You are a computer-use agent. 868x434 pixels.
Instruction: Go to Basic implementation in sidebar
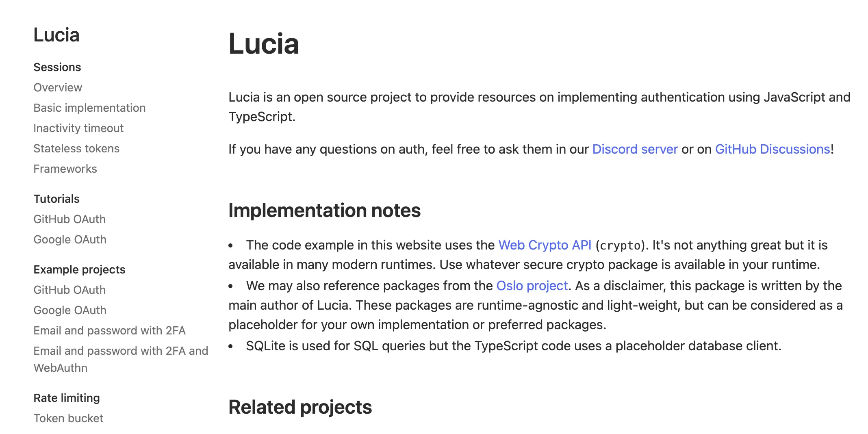(x=89, y=108)
